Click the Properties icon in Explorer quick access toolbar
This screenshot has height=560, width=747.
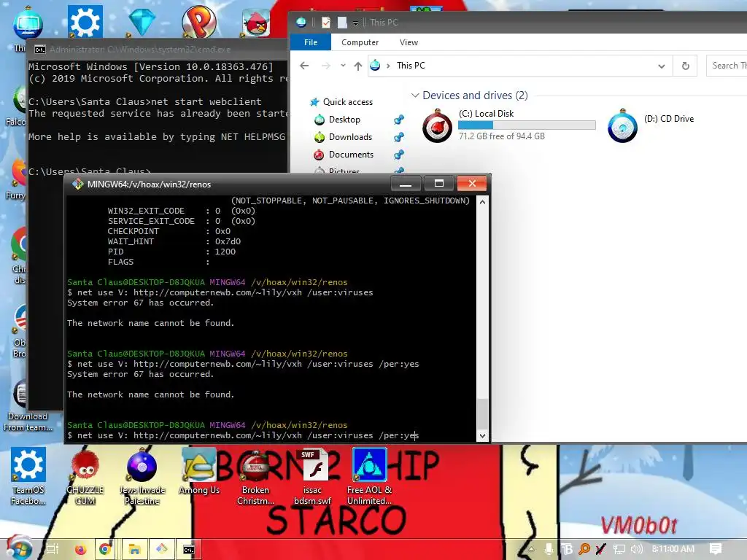[326, 22]
